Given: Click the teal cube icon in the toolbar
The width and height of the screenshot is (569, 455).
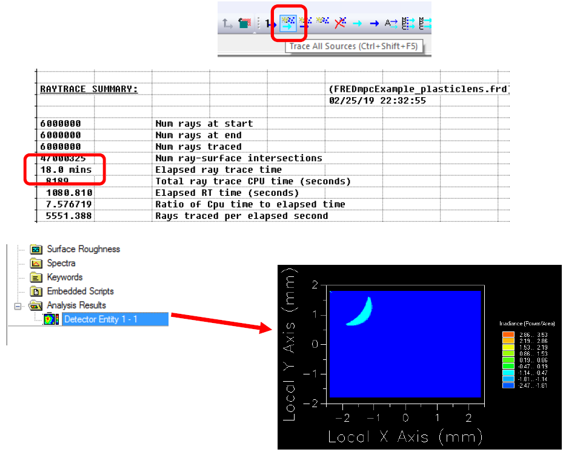Looking at the screenshot, I should 245,24.
